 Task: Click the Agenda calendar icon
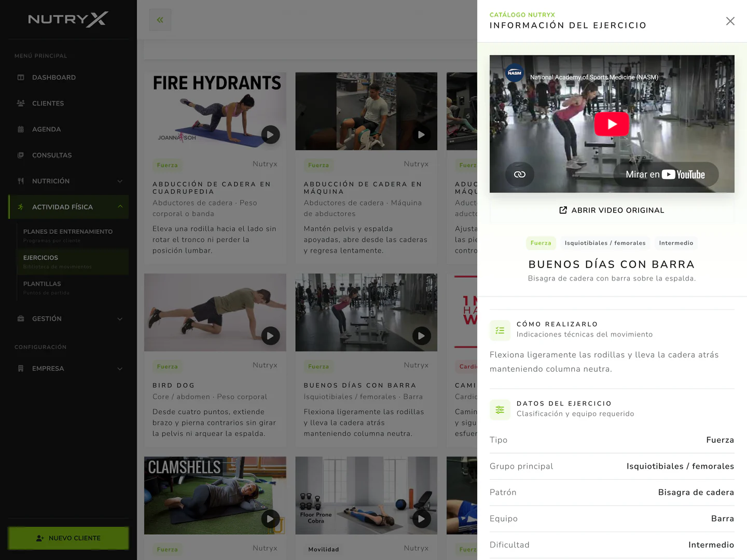click(x=21, y=129)
